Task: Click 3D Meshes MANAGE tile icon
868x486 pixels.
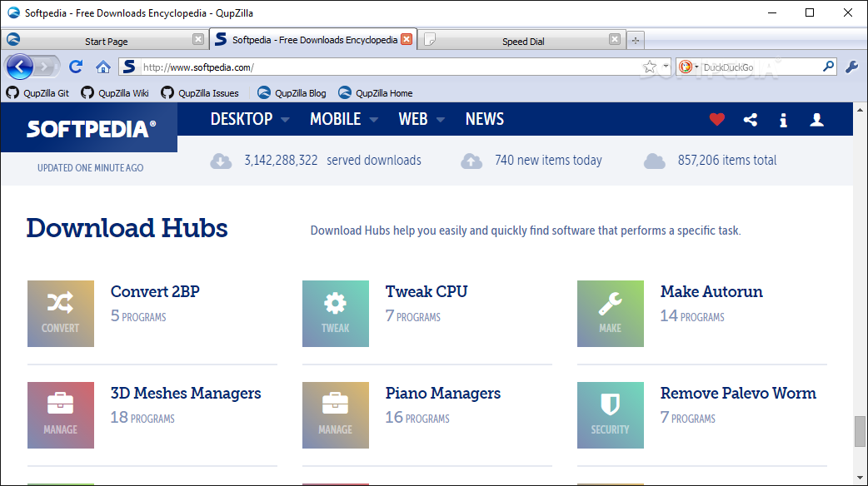Action: 61,415
